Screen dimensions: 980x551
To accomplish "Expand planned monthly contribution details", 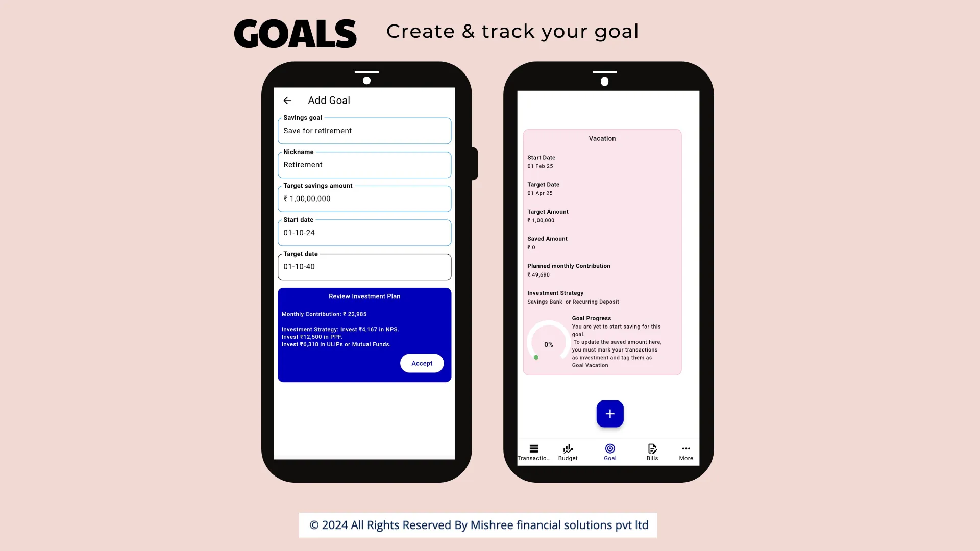I will click(x=569, y=269).
